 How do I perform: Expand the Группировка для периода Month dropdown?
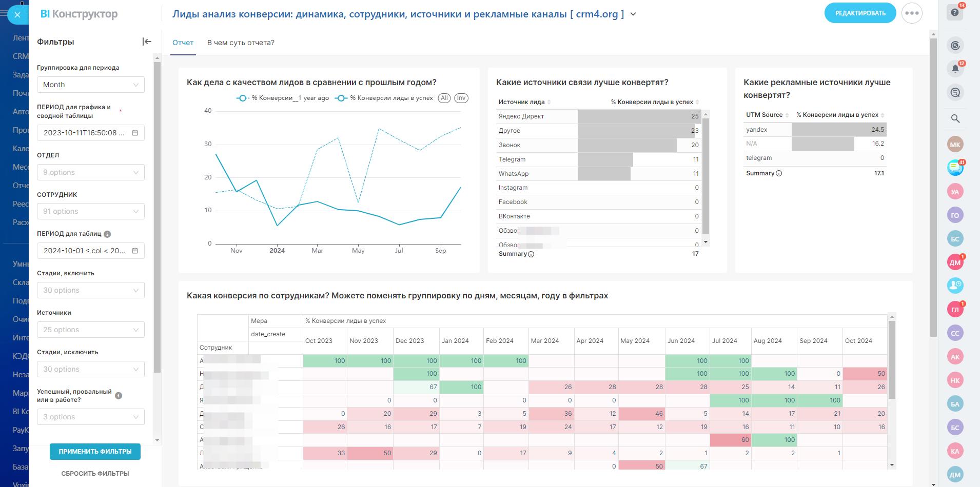pos(91,85)
